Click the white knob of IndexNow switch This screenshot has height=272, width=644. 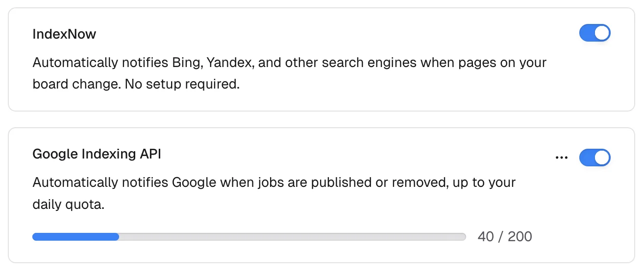602,33
